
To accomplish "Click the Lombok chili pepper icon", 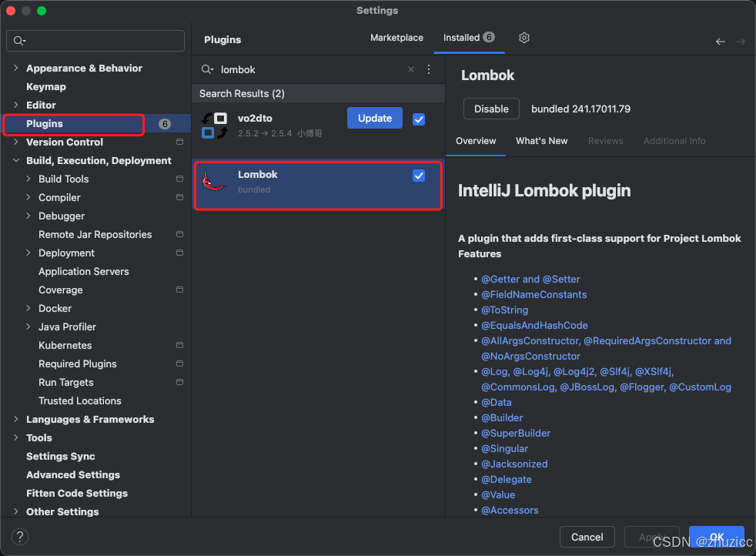I will [214, 181].
